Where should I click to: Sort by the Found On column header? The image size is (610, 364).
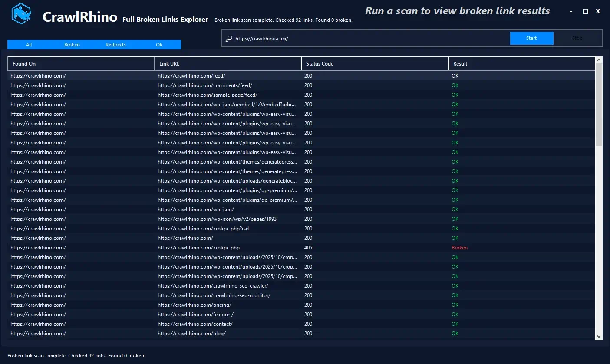click(81, 64)
